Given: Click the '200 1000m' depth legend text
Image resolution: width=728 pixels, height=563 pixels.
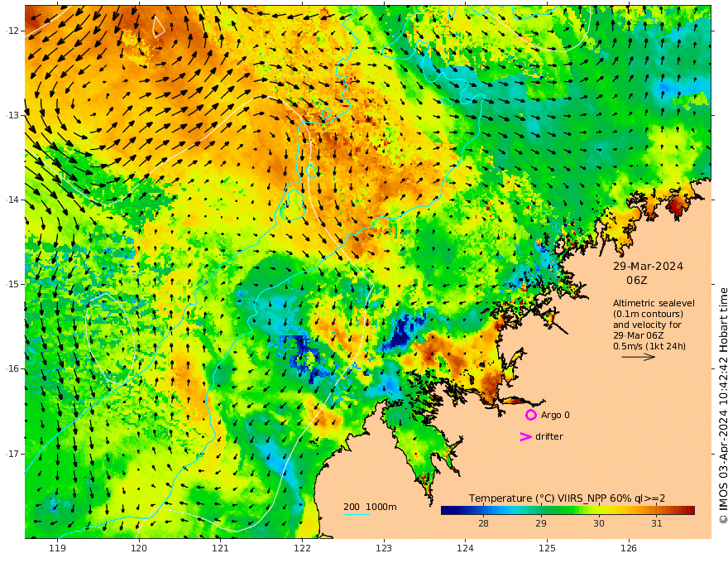Looking at the screenshot, I should pyautogui.click(x=370, y=507).
